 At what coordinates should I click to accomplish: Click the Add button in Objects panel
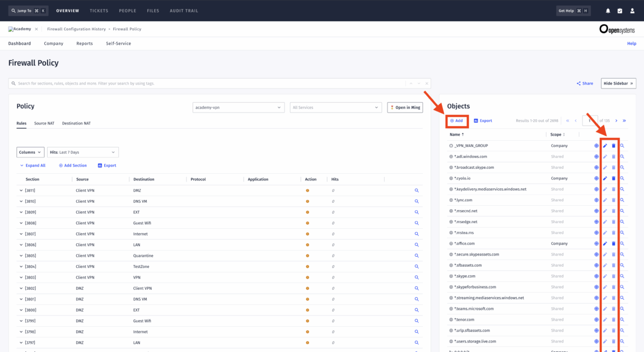click(x=456, y=121)
